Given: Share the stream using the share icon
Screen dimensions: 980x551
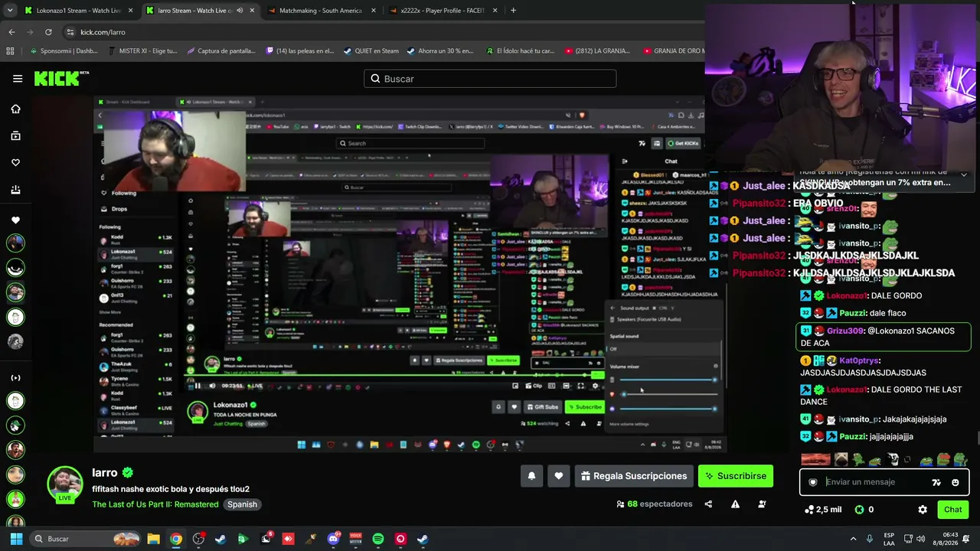Looking at the screenshot, I should [x=708, y=504].
